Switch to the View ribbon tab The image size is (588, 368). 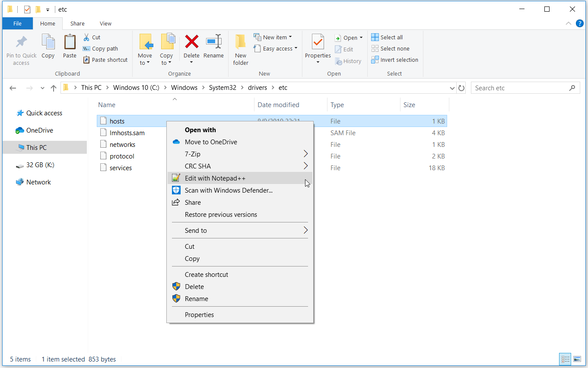[x=105, y=23]
